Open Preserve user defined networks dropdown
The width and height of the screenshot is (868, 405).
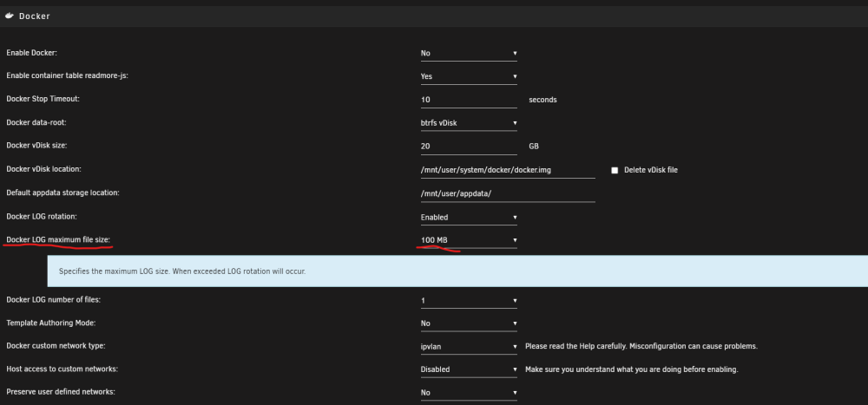click(x=469, y=393)
